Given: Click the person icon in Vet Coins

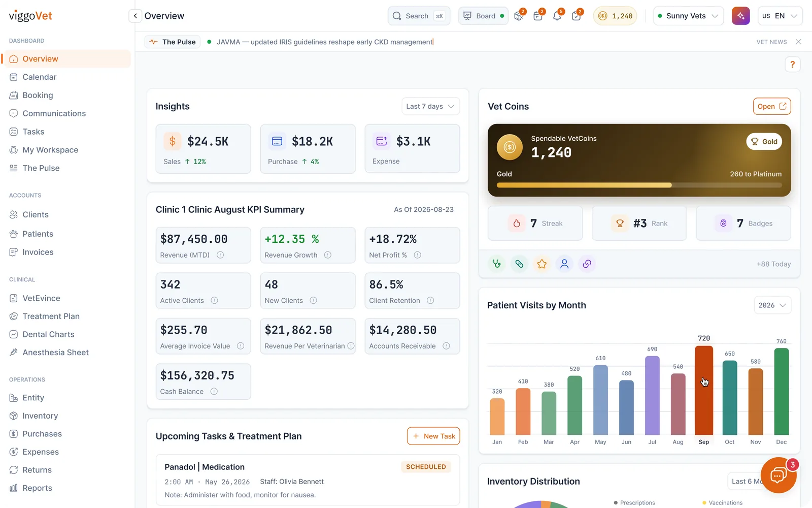Looking at the screenshot, I should tap(564, 264).
